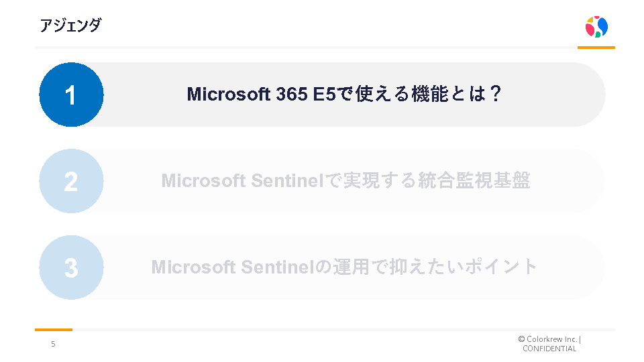644x362 pixels.
Task: Click the 'アジェンダ' slide title
Action: pos(70,25)
